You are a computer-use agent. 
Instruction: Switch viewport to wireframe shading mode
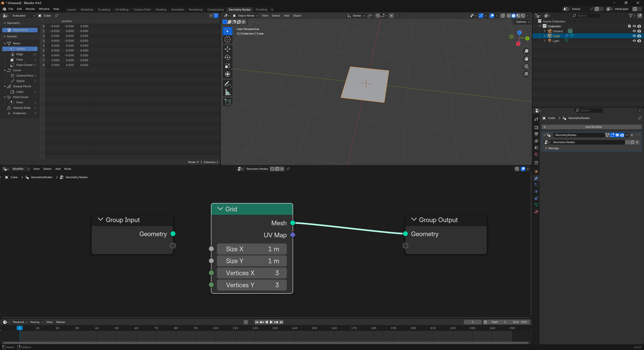[509, 16]
